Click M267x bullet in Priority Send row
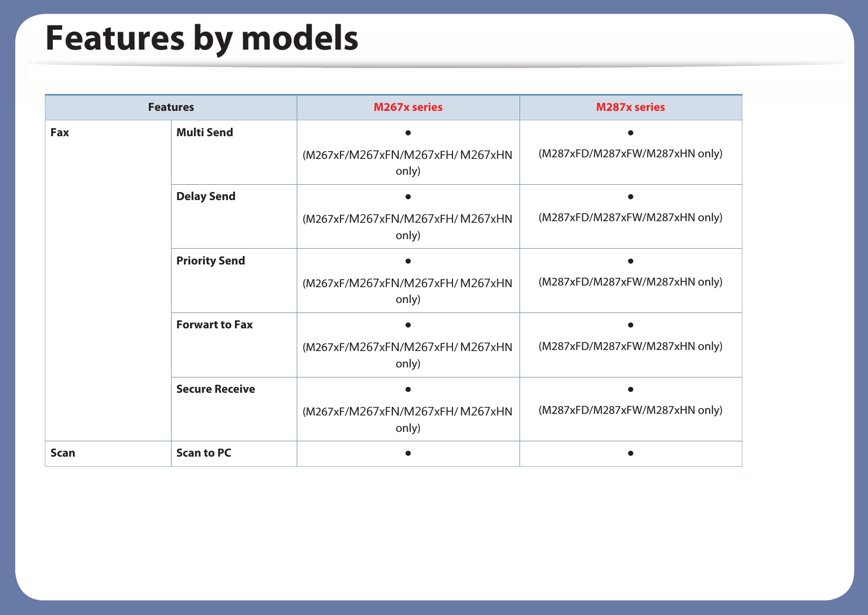The height and width of the screenshot is (615, 868). 408,261
